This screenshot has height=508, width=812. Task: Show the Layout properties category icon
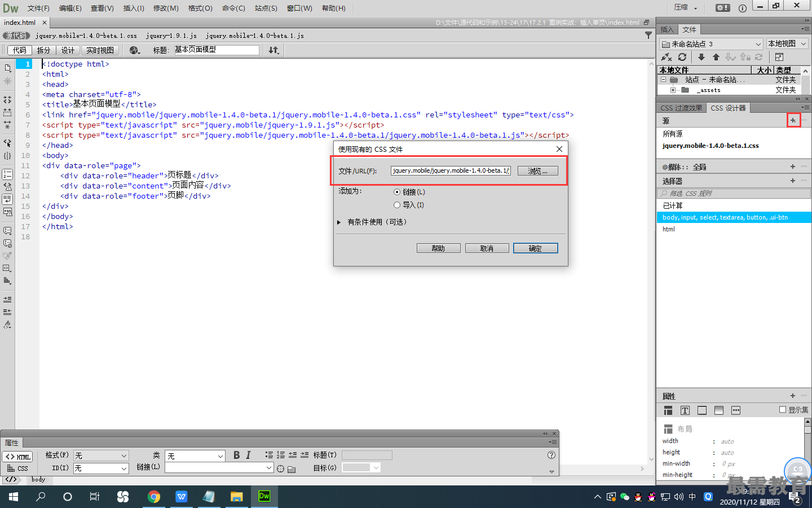[x=668, y=410]
